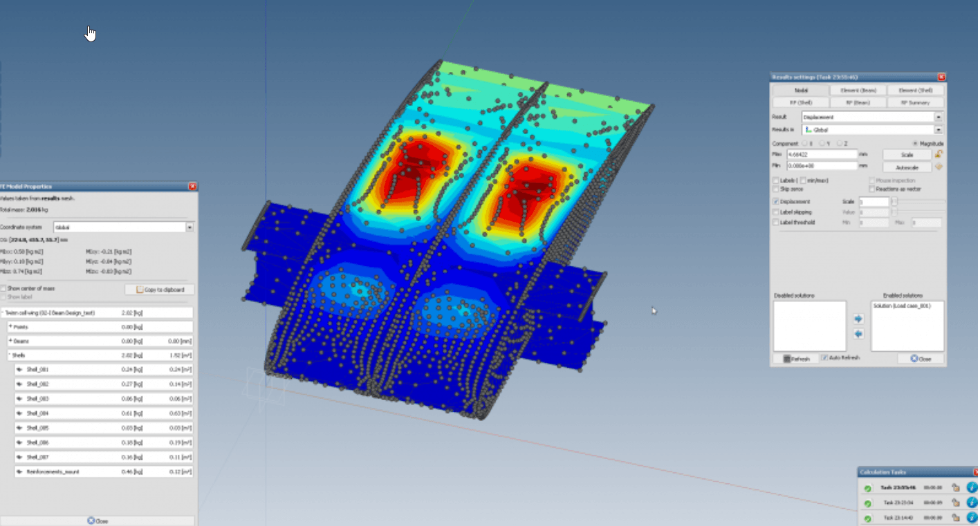Select the Y component radio button
Viewport: 980px width, 526px height.
pyautogui.click(x=822, y=143)
